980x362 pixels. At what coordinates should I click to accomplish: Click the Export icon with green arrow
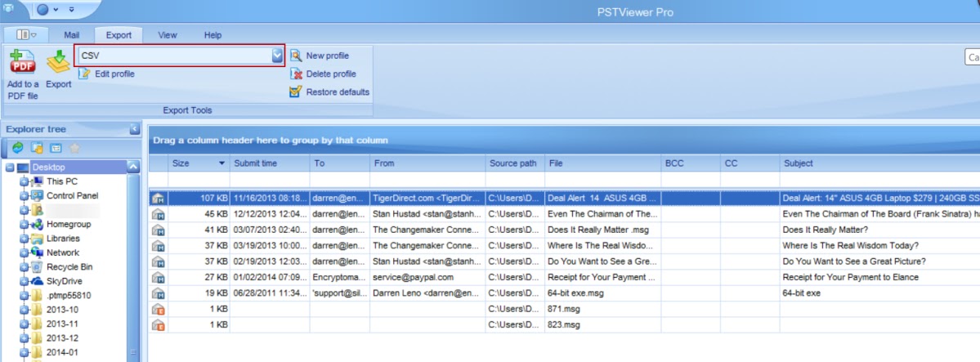point(58,63)
